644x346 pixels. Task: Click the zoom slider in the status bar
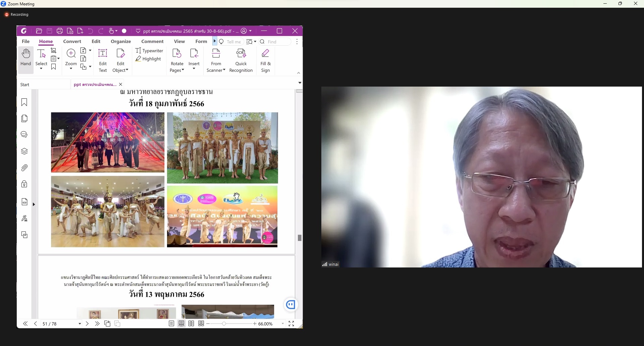(232, 324)
